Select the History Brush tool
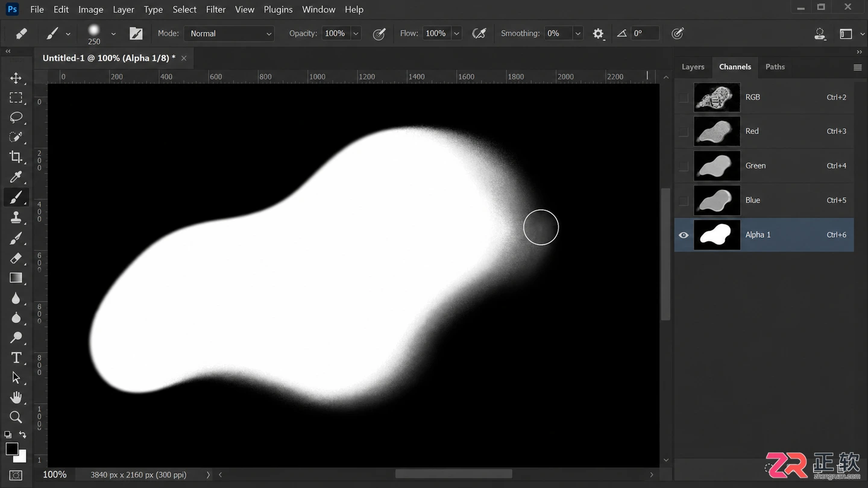The image size is (868, 488). pos(16,238)
